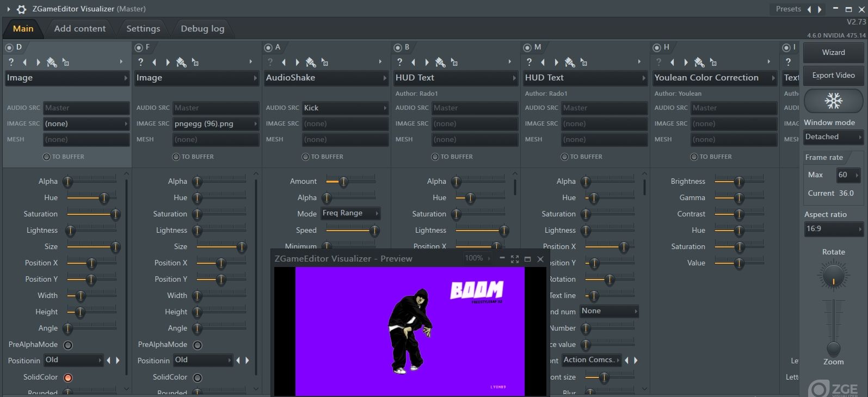Launch the Wizard button
This screenshot has height=397, width=868.
coord(833,53)
